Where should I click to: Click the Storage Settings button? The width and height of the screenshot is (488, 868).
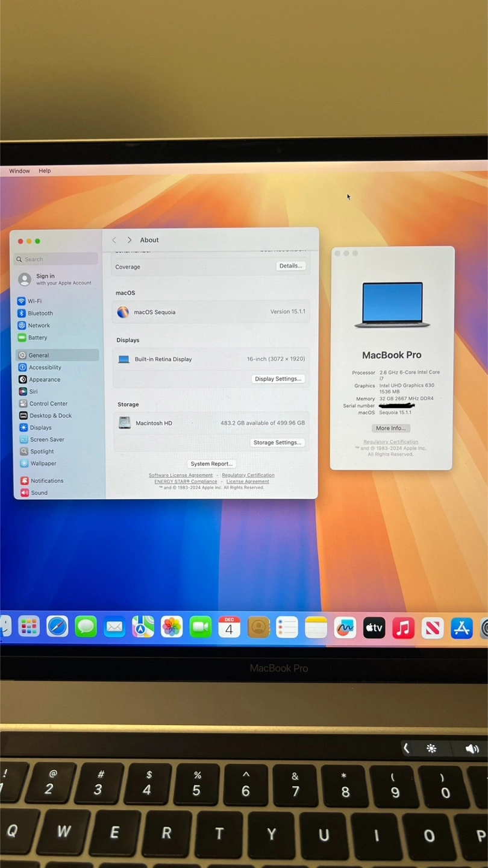click(277, 442)
